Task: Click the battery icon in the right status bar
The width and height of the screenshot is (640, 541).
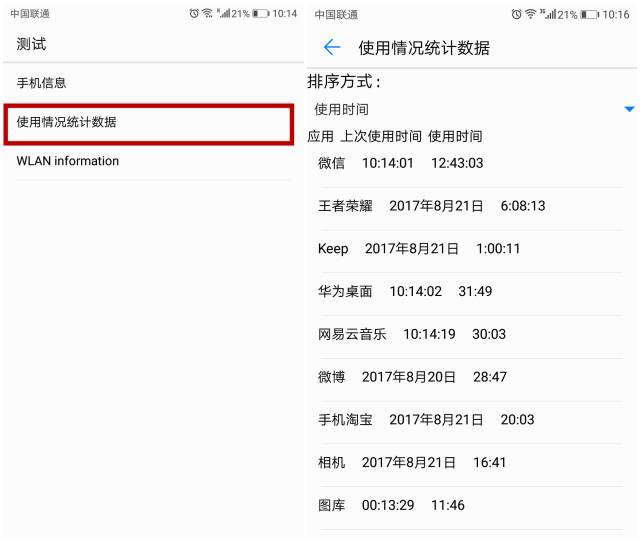Action: [x=590, y=15]
